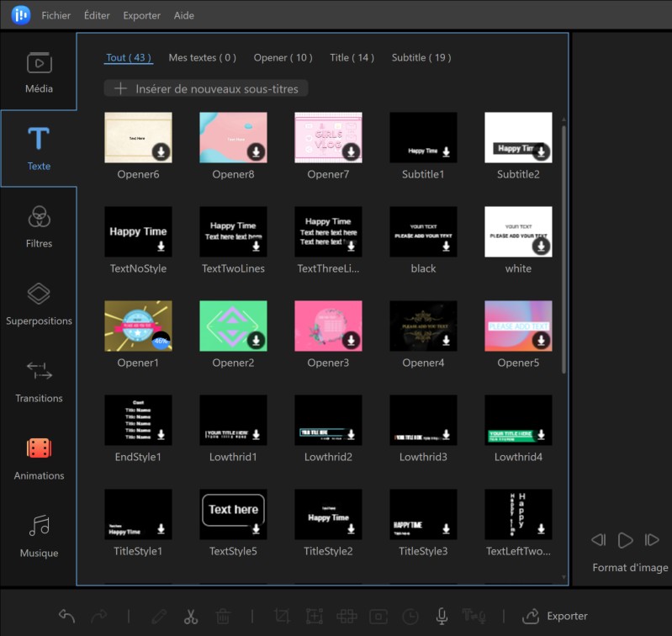Switch to the Opener ( 10 ) tab
The image size is (672, 636).
283,57
